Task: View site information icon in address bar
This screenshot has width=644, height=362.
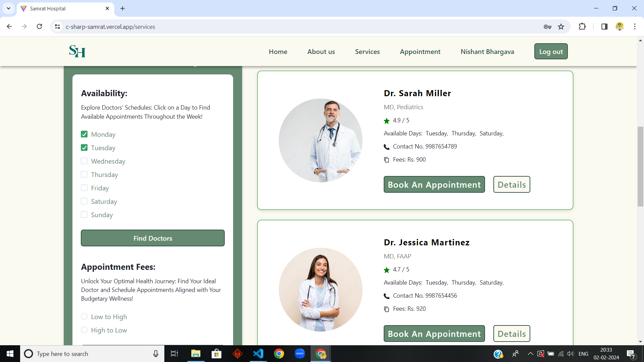Action: tap(58, 26)
